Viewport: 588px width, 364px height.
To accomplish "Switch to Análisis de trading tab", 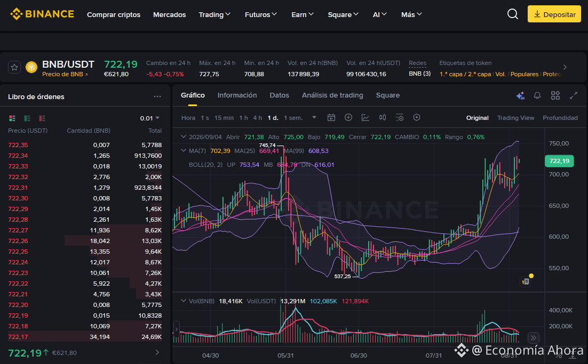I will point(332,95).
